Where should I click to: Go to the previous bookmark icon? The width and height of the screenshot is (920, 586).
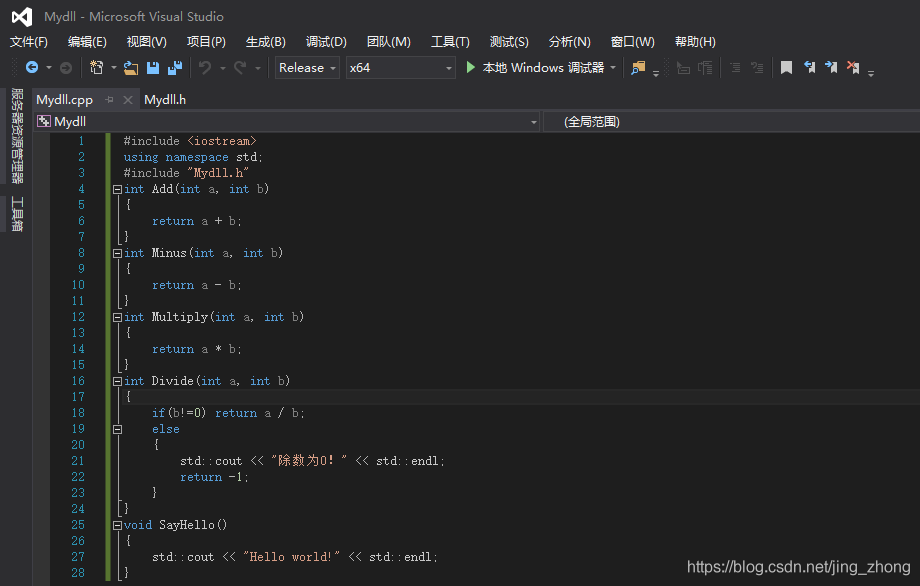[x=809, y=67]
